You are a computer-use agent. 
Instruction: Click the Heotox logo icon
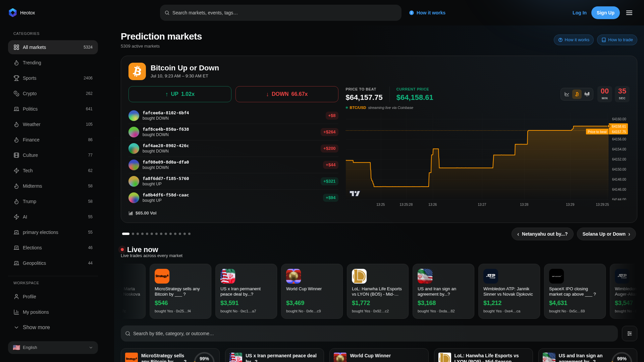click(13, 13)
